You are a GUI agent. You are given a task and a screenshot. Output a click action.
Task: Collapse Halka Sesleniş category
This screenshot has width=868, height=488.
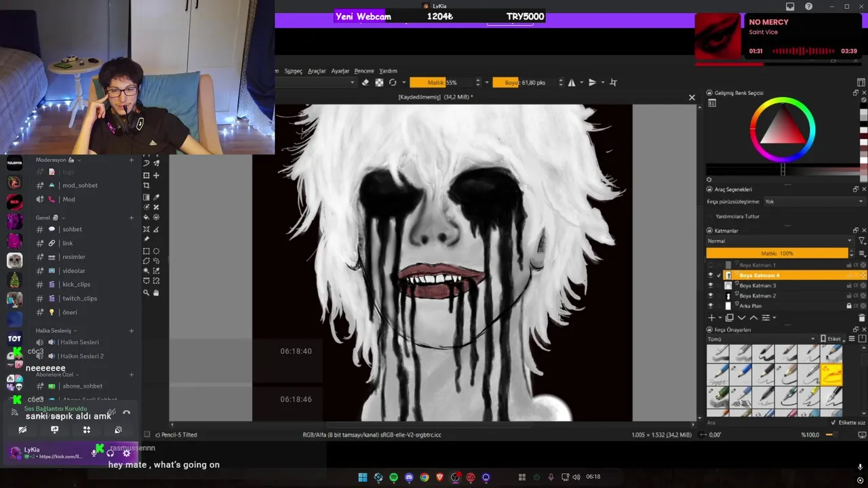click(x=57, y=331)
